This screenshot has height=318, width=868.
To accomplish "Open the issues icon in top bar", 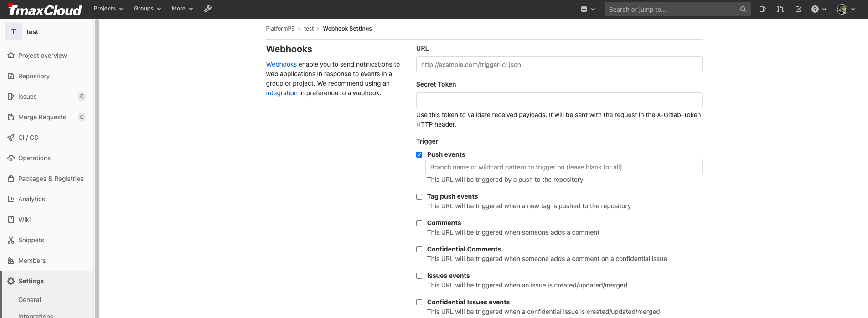I will point(762,9).
